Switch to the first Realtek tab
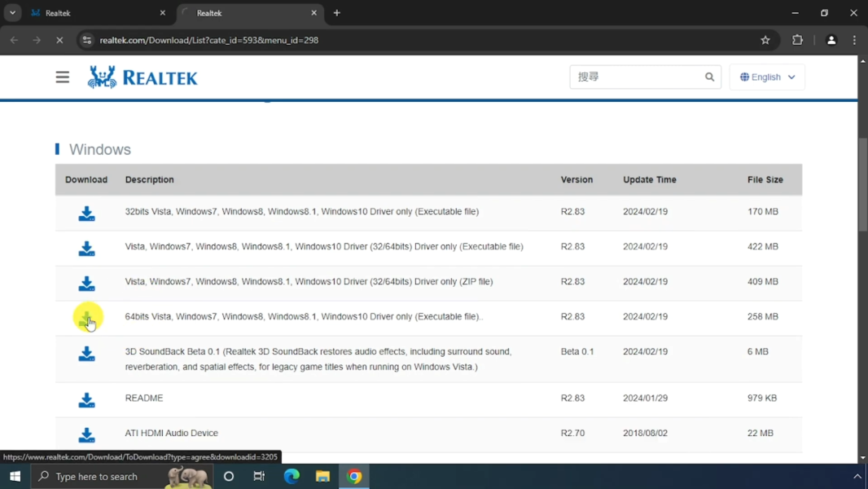Screen dimensions: 868x489 [x=99, y=13]
